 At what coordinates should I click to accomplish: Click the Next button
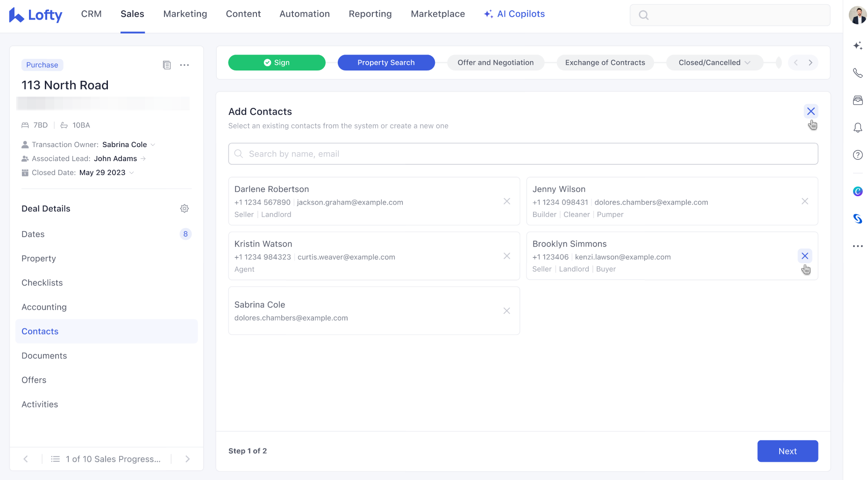[788, 451]
